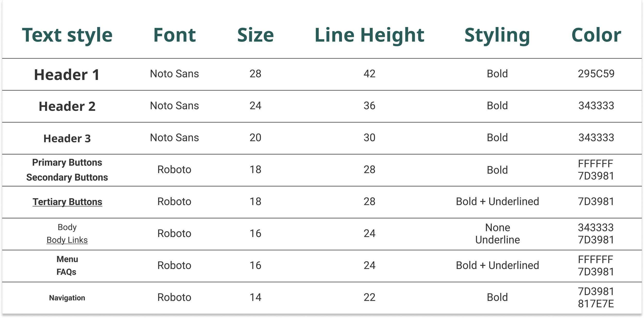The width and height of the screenshot is (644, 318).
Task: Click the Size column heading
Action: 255,35
